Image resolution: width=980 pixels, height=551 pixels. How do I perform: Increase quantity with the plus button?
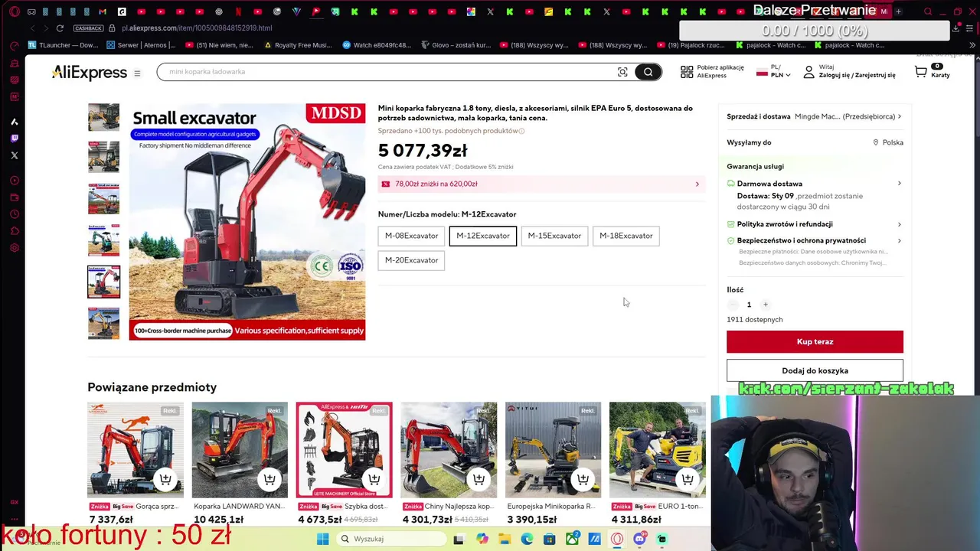(765, 305)
